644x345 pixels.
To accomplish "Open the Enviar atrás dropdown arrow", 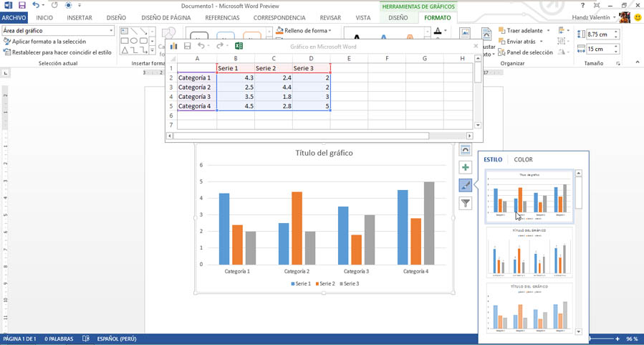I will 542,42.
